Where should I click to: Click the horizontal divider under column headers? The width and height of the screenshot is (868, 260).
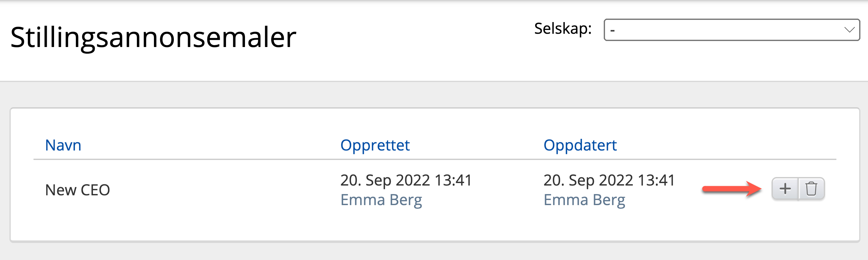(435, 159)
